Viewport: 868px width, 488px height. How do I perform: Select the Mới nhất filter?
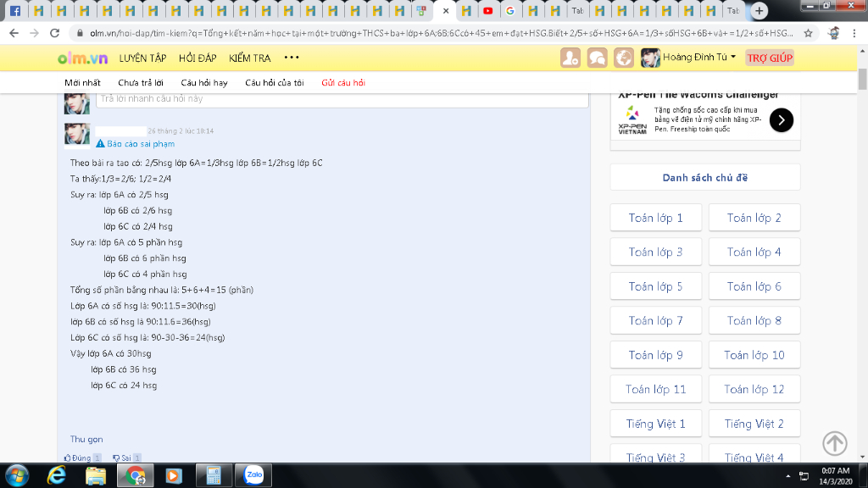(82, 83)
